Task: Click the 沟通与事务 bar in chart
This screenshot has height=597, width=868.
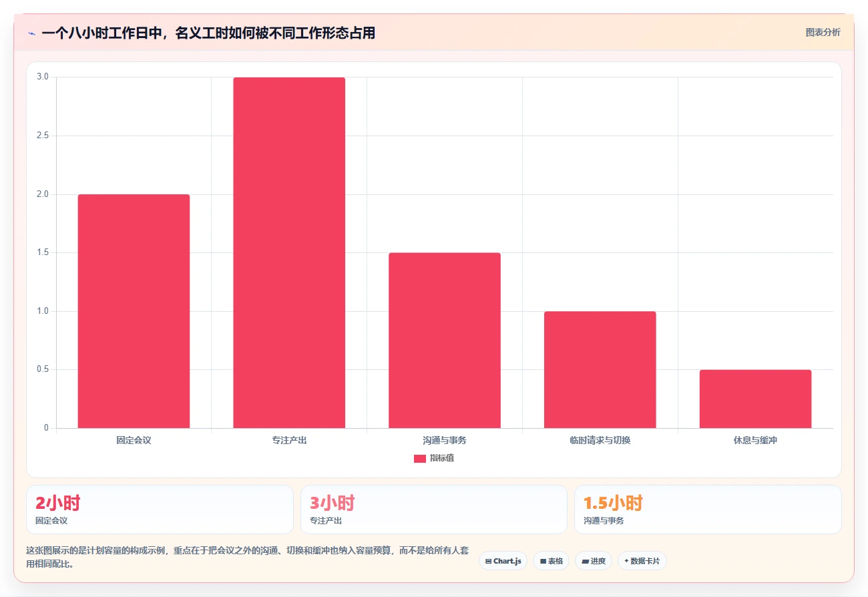Action: (445, 341)
